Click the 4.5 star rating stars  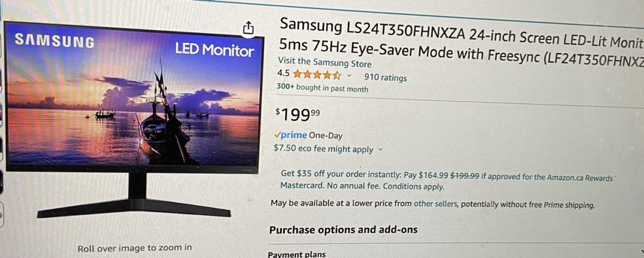point(317,75)
